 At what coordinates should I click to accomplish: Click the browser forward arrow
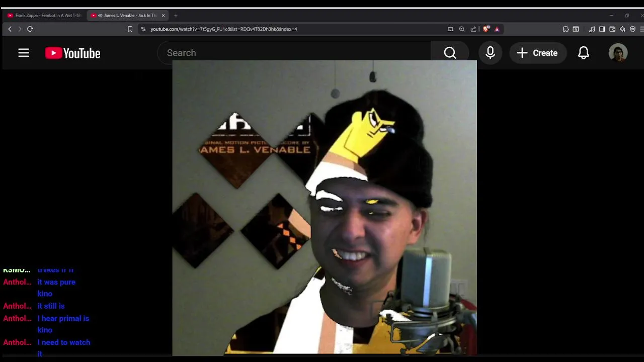pos(20,29)
